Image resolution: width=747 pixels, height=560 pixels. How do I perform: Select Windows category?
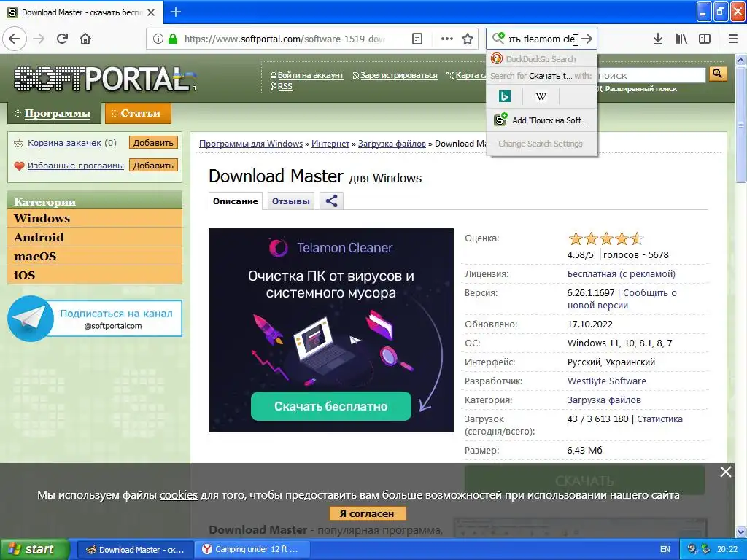point(95,218)
